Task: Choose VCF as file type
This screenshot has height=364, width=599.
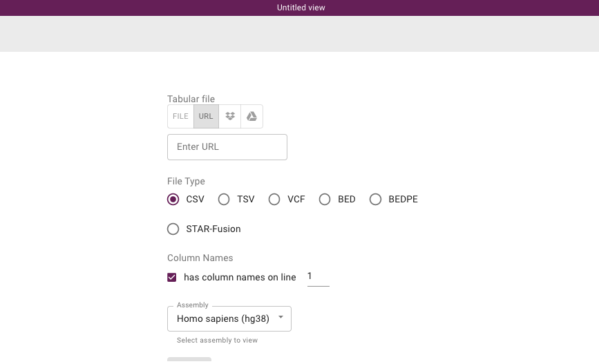Action: point(274,200)
